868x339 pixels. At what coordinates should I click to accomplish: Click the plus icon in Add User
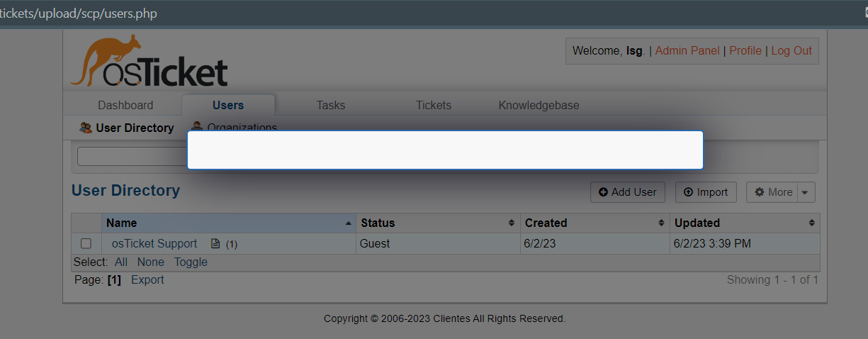[603, 192]
